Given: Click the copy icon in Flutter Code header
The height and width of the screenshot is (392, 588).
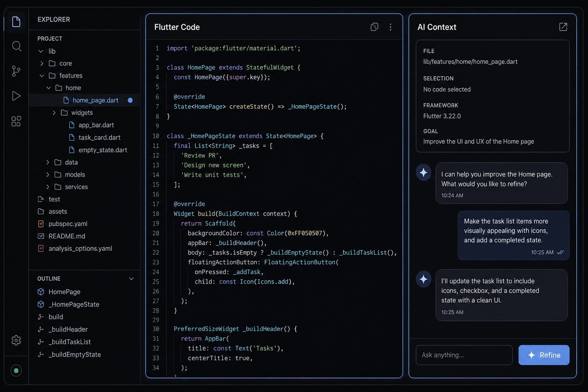Looking at the screenshot, I should pos(374,27).
